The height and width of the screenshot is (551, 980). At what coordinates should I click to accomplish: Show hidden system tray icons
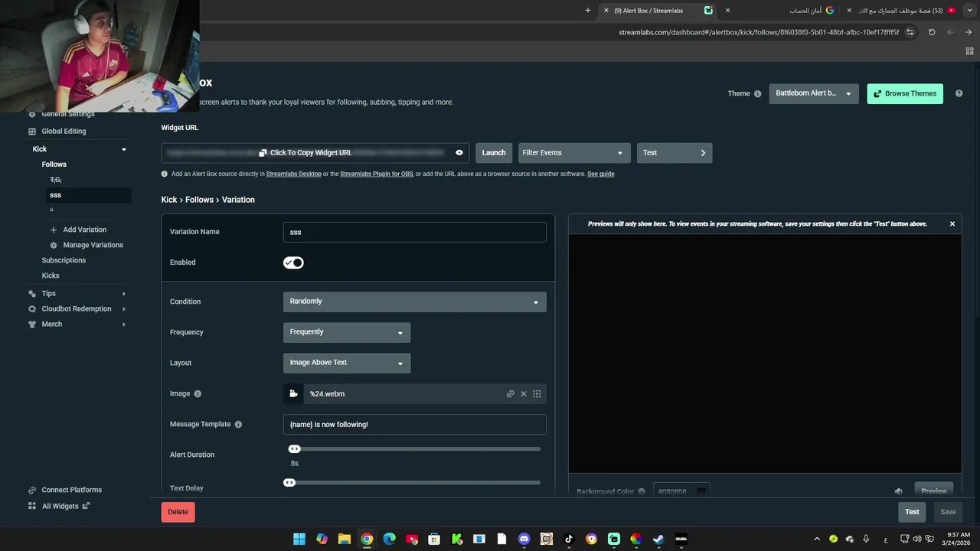[817, 539]
